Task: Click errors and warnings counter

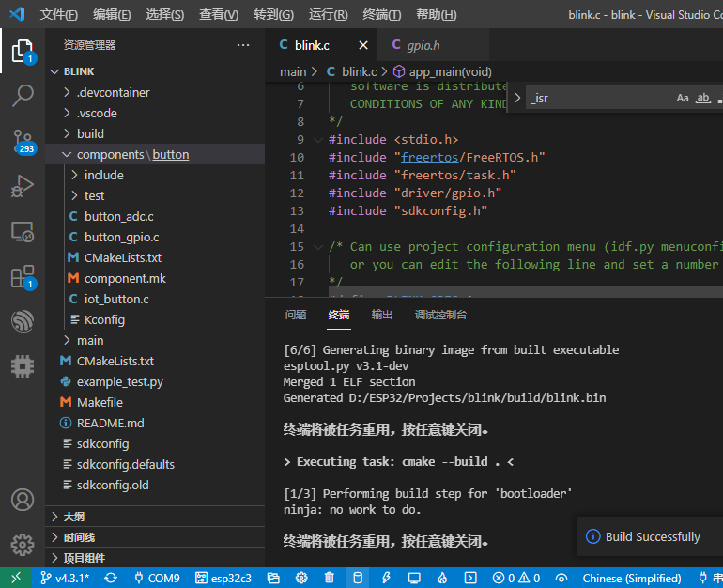Action: tap(516, 578)
